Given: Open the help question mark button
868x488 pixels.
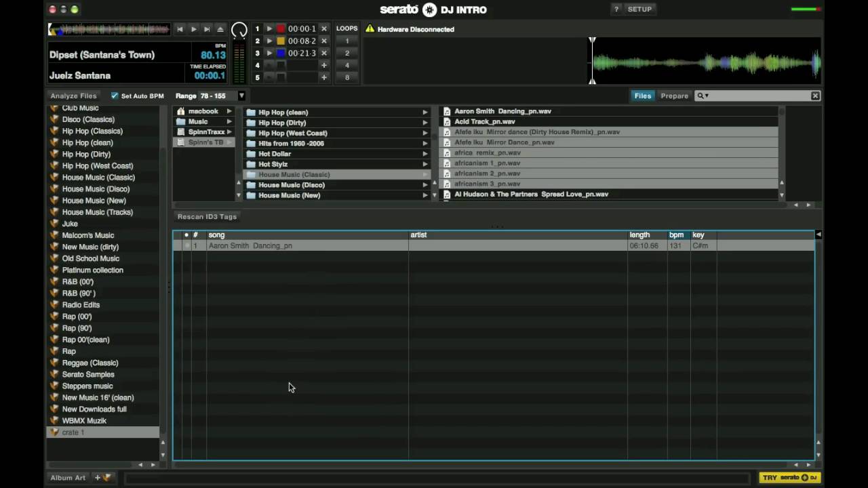Looking at the screenshot, I should (616, 9).
